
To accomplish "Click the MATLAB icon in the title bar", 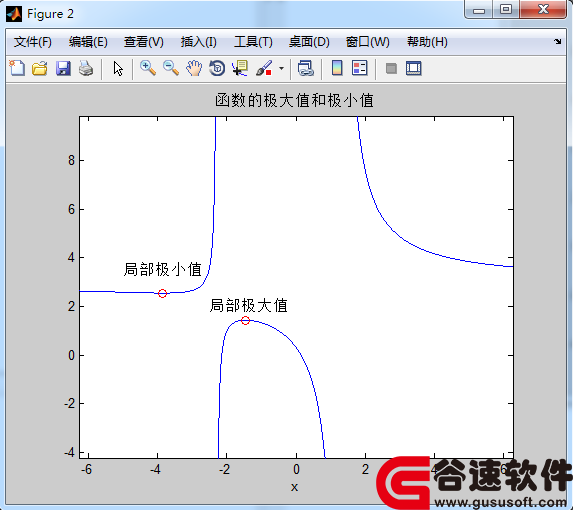I will (14, 14).
